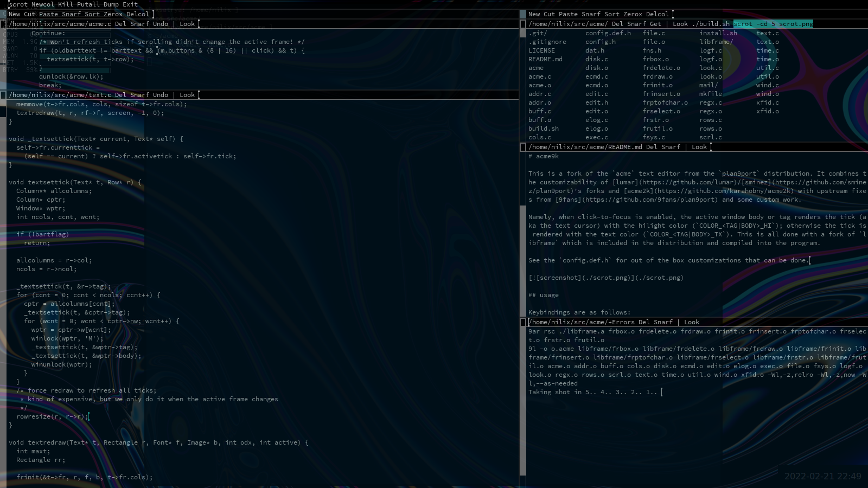Click Snarf in the text.c window tag
868x488 pixels.
click(139, 95)
